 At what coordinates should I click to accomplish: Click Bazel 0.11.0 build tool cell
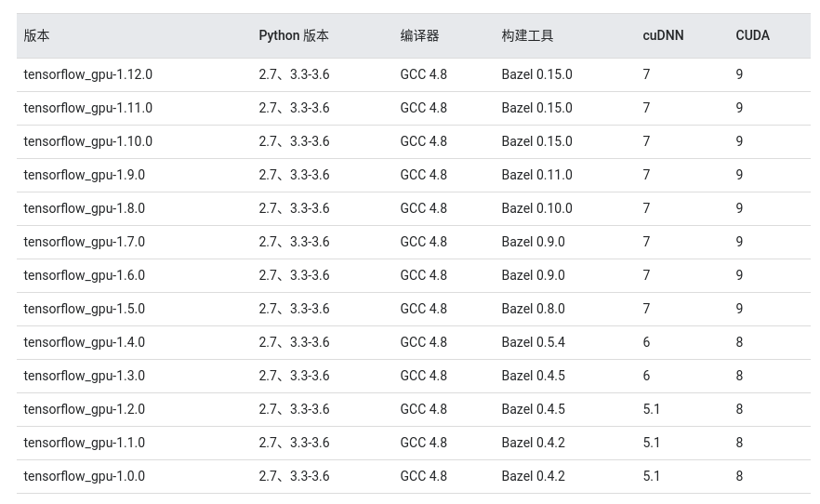coord(536,175)
